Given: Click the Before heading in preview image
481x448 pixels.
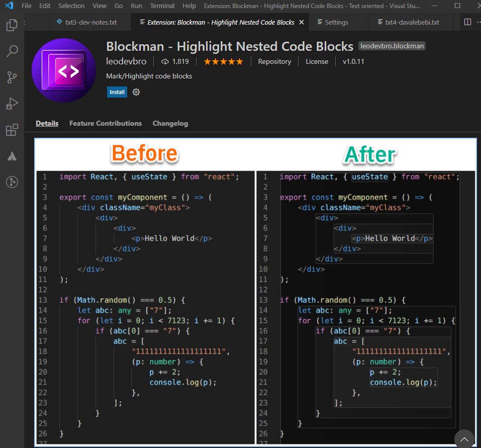Looking at the screenshot, I should (144, 153).
